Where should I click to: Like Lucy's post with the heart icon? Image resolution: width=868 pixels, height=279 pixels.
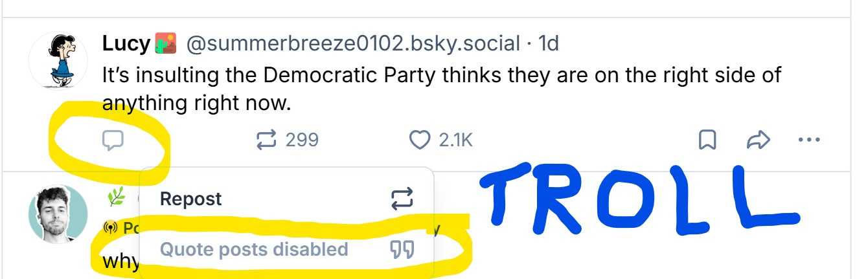coord(420,140)
